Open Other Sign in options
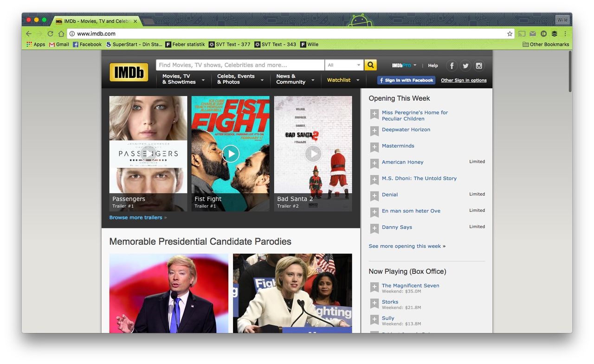The height and width of the screenshot is (364, 594). click(464, 80)
